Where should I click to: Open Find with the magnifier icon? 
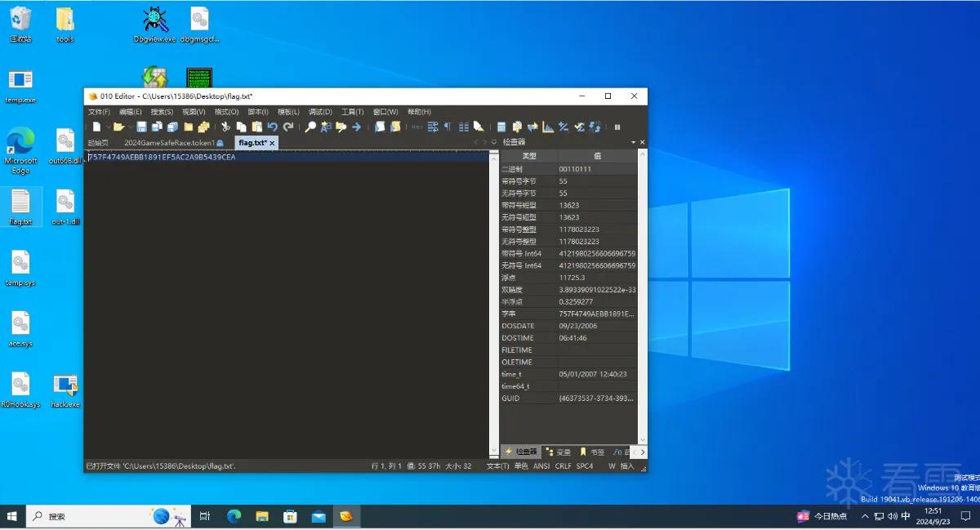pos(310,127)
